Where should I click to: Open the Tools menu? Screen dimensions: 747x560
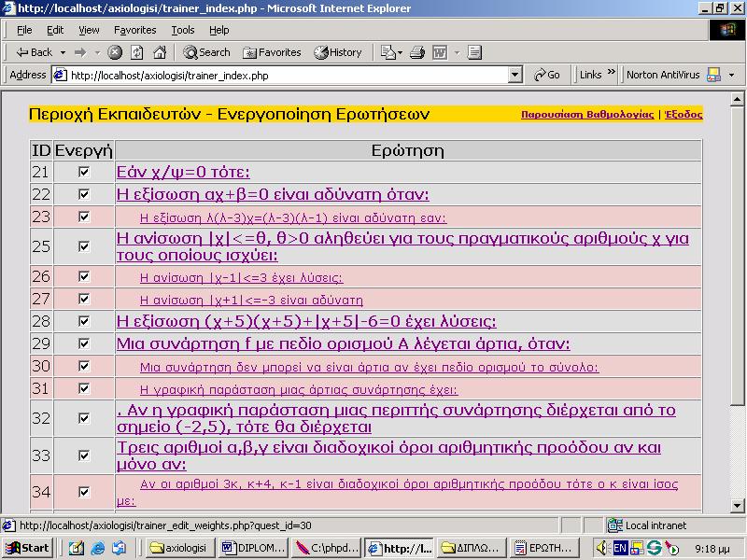(183, 30)
